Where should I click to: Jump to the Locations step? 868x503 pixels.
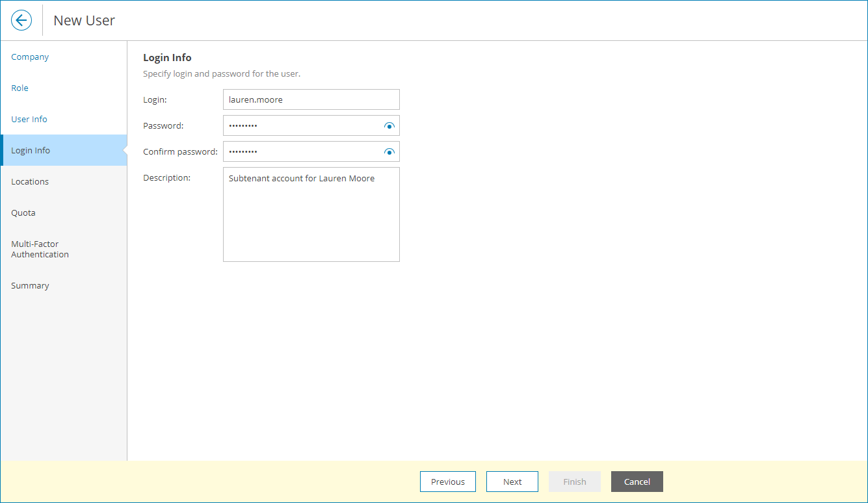29,181
